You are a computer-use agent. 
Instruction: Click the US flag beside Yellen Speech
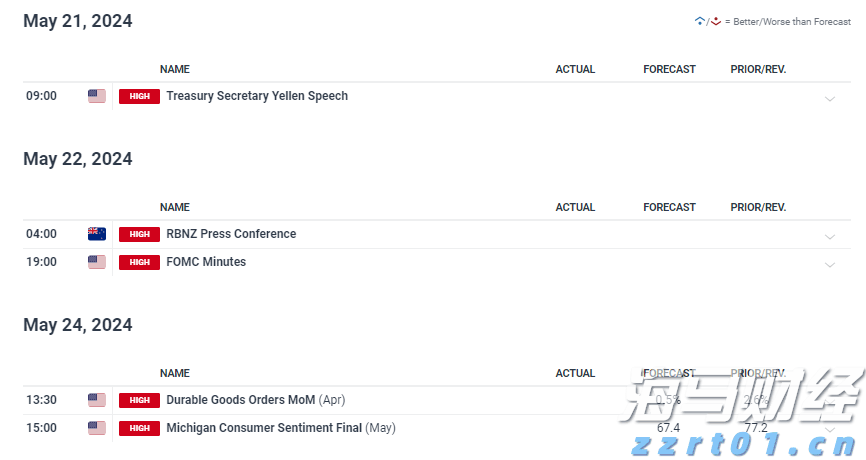(x=96, y=96)
